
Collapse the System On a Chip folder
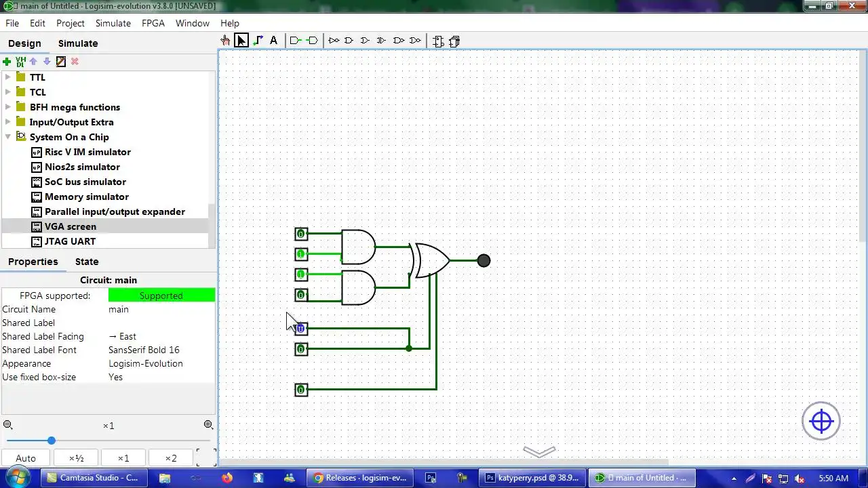click(x=8, y=137)
